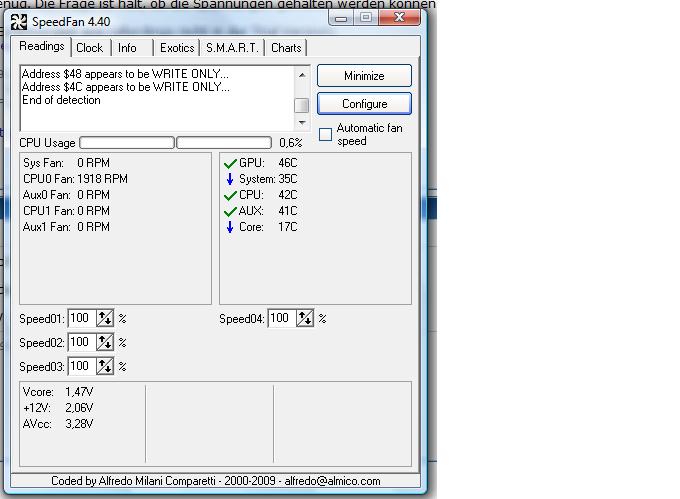The height and width of the screenshot is (499, 680).
Task: Click the first CPU Usage progress bar
Action: coord(127,143)
